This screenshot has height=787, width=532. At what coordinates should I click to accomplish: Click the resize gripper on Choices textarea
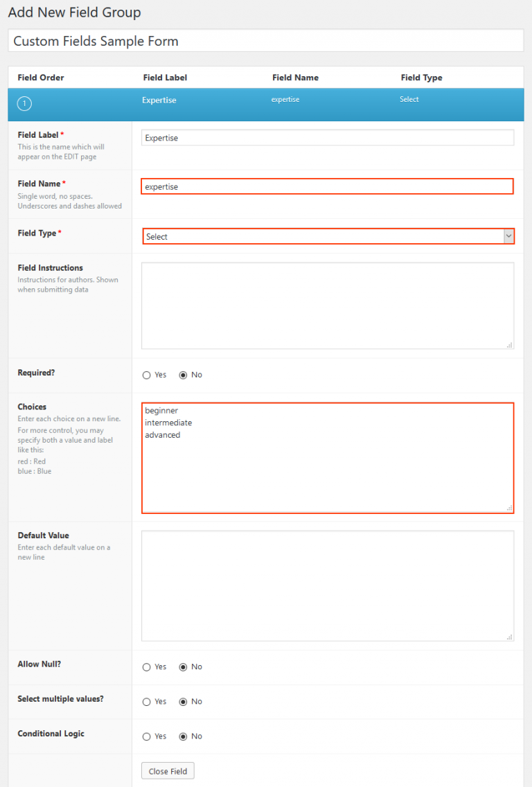(509, 509)
